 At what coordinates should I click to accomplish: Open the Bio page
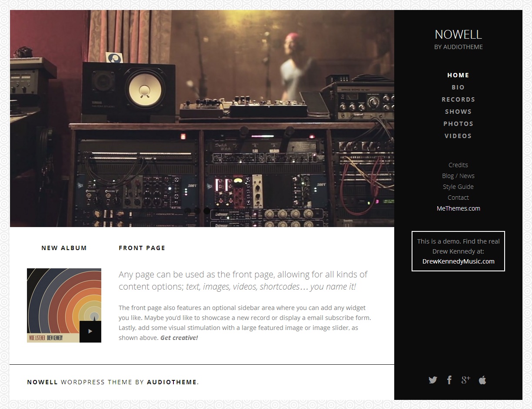[458, 87]
